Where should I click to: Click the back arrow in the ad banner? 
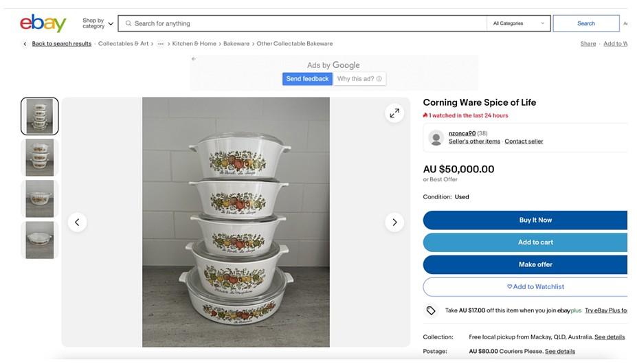(194, 59)
